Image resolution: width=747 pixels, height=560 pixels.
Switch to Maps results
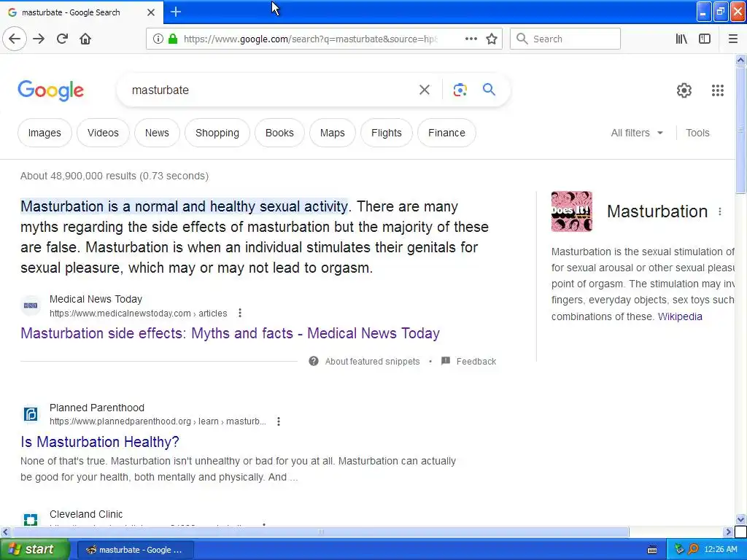pos(332,133)
